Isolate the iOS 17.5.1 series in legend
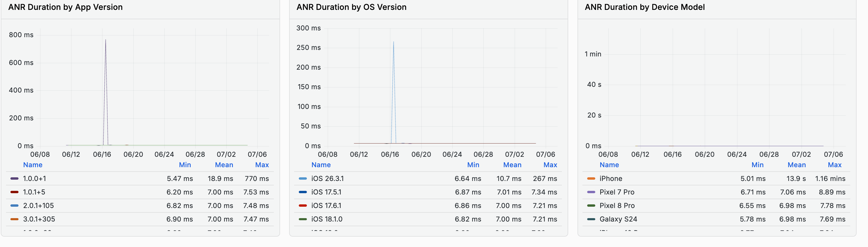 click(x=326, y=192)
